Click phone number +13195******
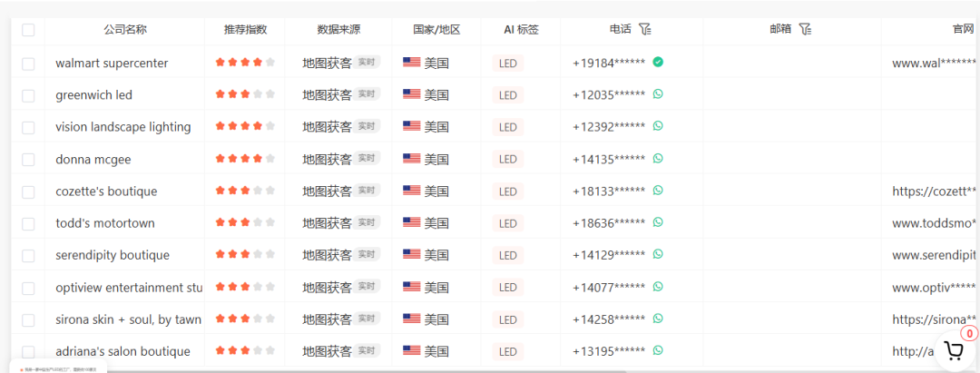Viewport: 980px width, 373px height. [x=609, y=351]
